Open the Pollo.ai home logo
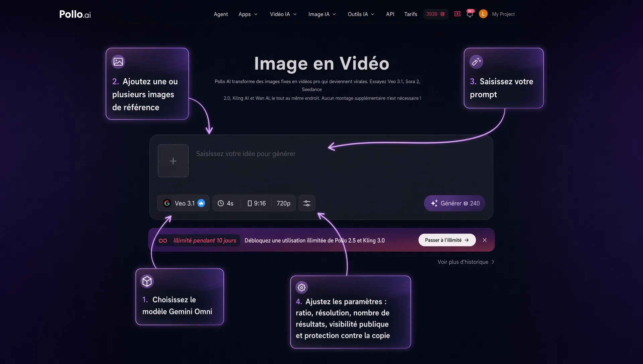Image resolution: width=643 pixels, height=364 pixels. pyautogui.click(x=75, y=14)
